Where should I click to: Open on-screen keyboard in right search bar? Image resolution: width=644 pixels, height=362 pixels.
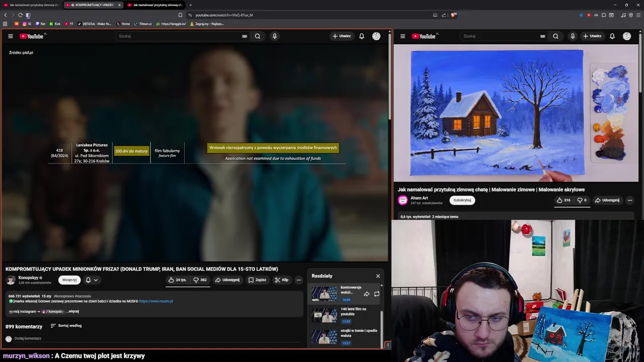pos(542,36)
